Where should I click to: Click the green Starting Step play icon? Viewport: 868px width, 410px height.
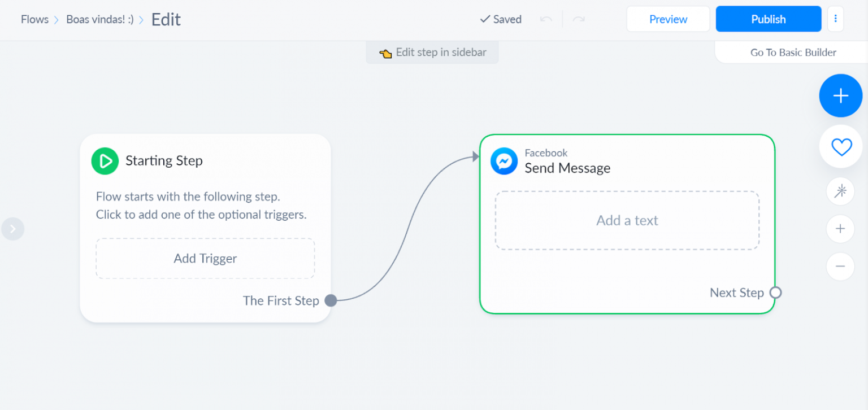pyautogui.click(x=105, y=161)
